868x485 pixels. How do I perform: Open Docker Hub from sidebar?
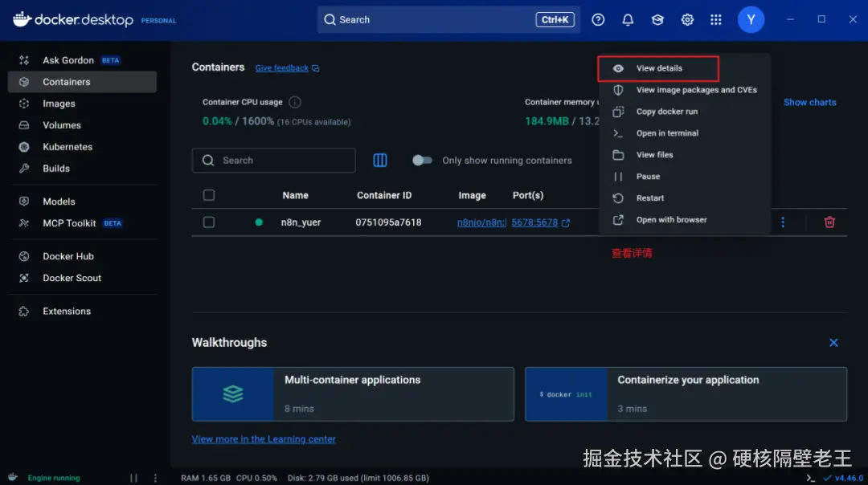[x=82, y=256]
